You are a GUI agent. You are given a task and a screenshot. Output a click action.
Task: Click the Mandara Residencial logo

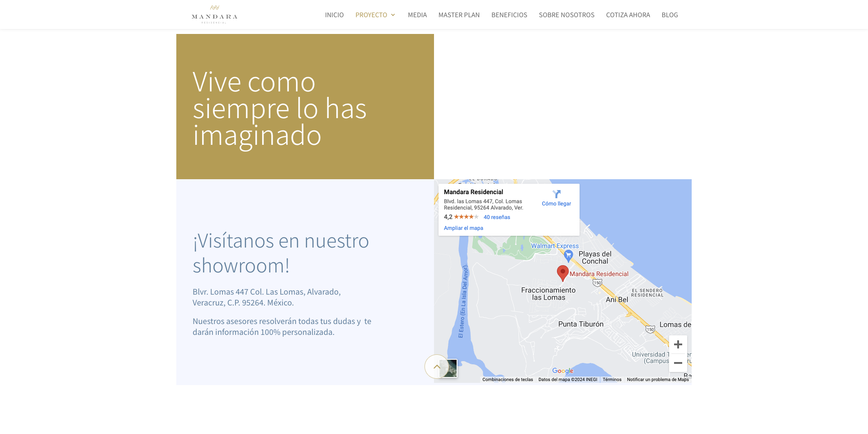(x=214, y=14)
